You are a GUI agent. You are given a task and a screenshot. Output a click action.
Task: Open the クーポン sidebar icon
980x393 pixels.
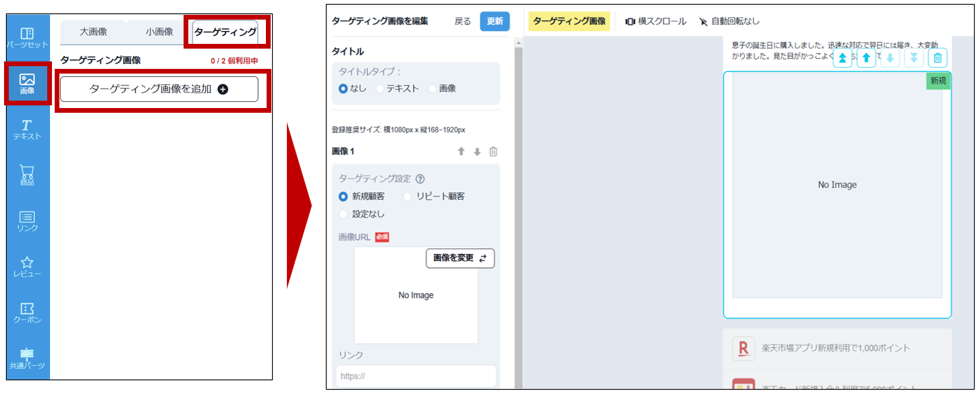[27, 313]
